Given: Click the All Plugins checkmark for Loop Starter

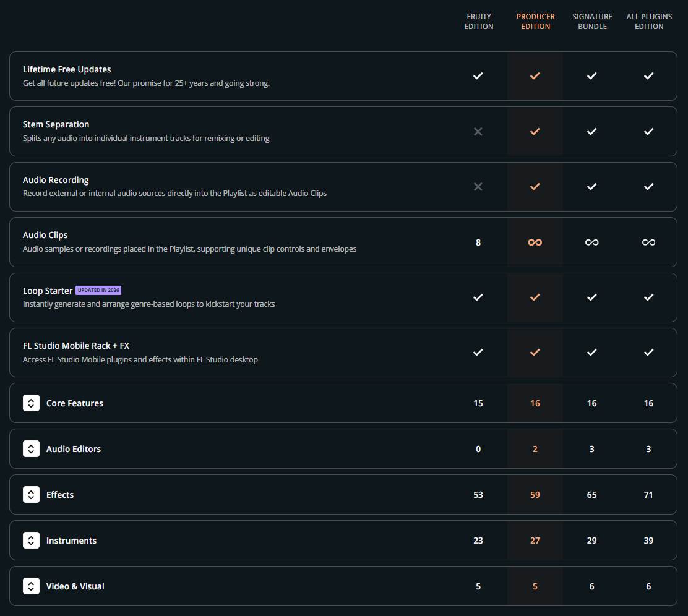Looking at the screenshot, I should [648, 297].
